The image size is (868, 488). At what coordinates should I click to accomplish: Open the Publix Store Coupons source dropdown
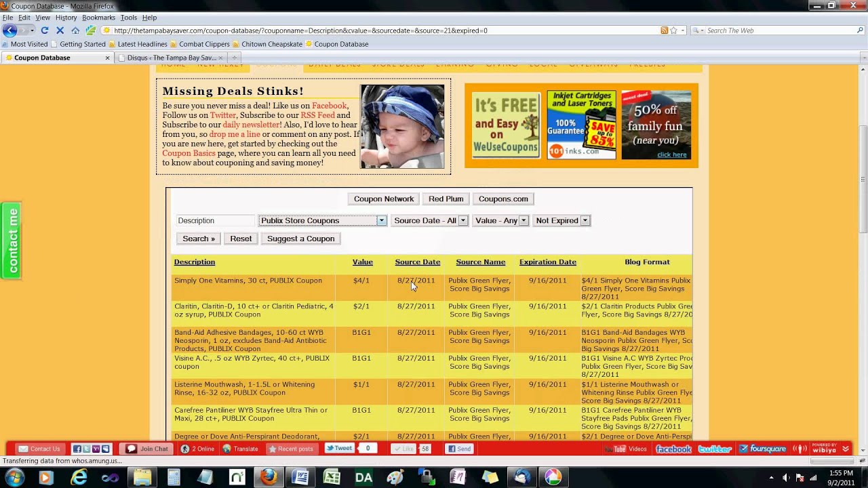tap(322, 220)
